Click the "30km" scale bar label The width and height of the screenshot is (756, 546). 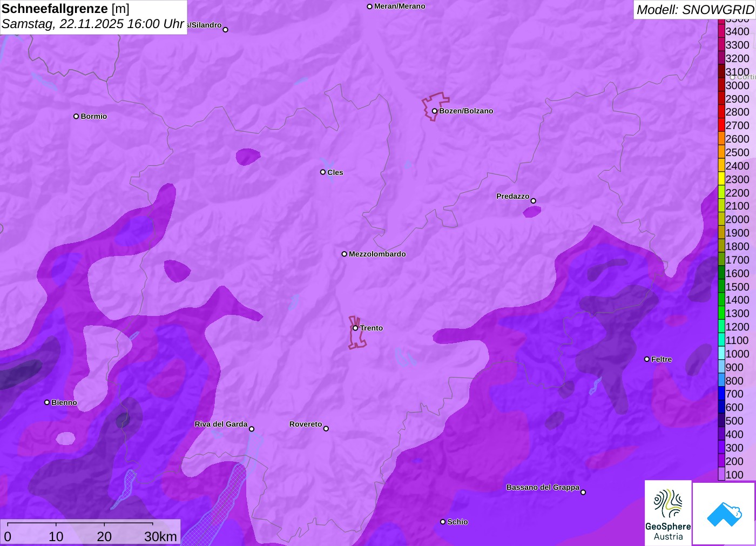160,536
